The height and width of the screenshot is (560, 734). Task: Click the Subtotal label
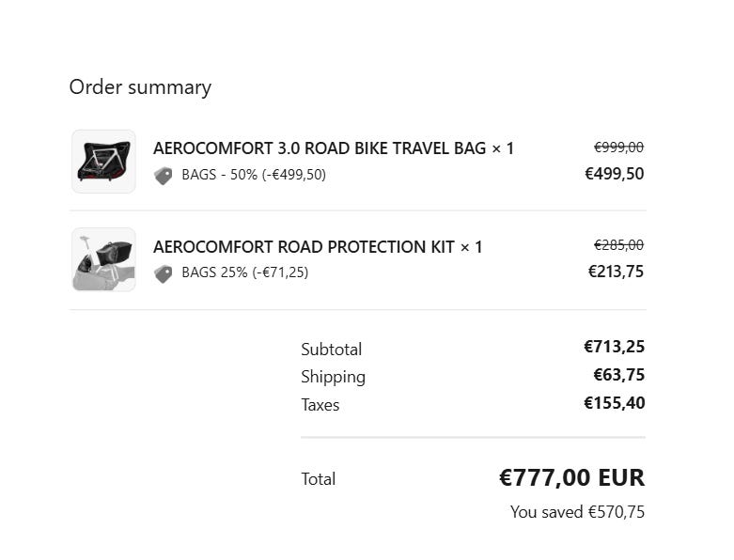[331, 350]
